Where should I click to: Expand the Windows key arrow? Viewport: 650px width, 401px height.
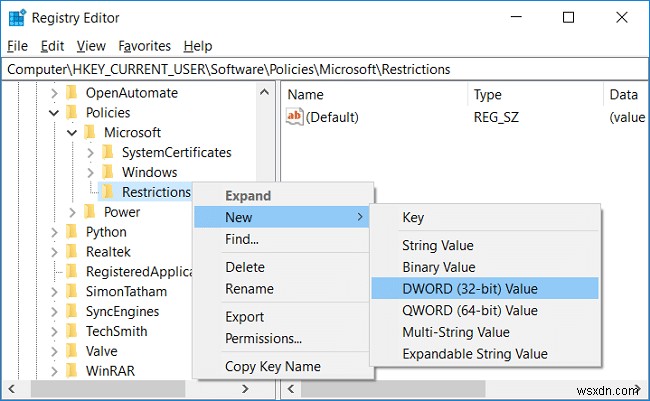click(90, 172)
